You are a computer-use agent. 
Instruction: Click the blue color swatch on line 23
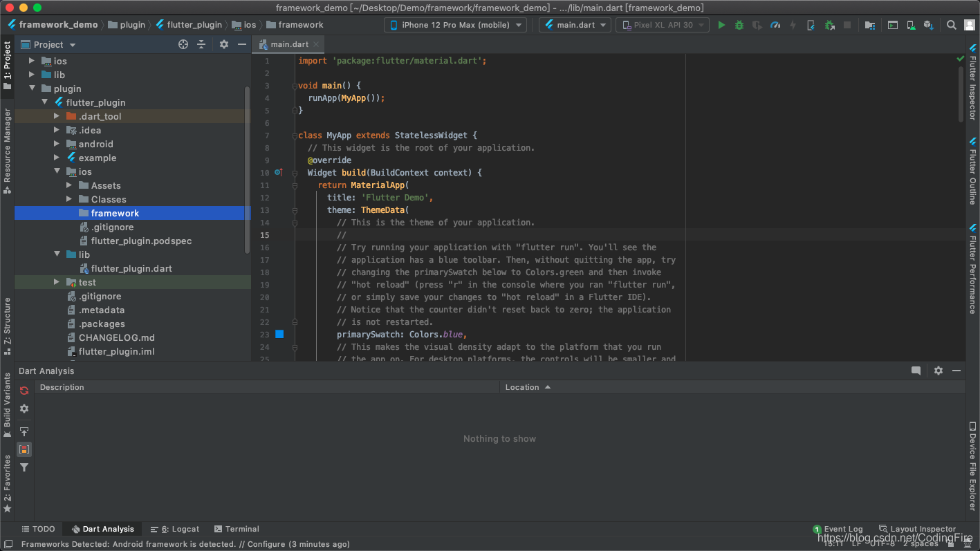[279, 334]
